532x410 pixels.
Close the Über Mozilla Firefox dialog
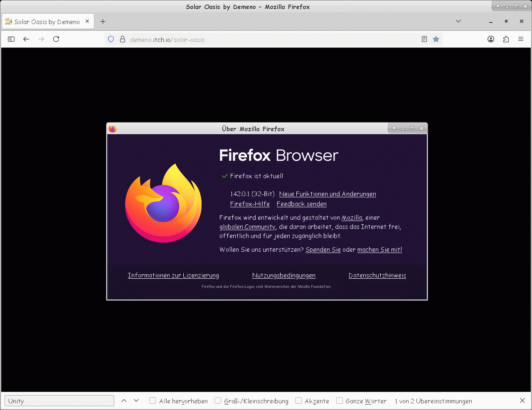[421, 128]
